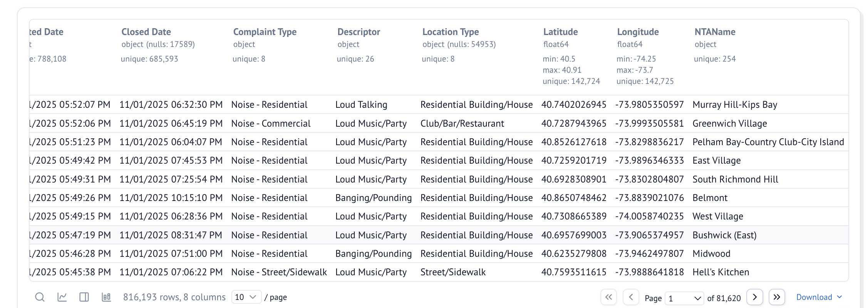Select the Noise - Street/Sidewalk complaint cell

point(279,272)
